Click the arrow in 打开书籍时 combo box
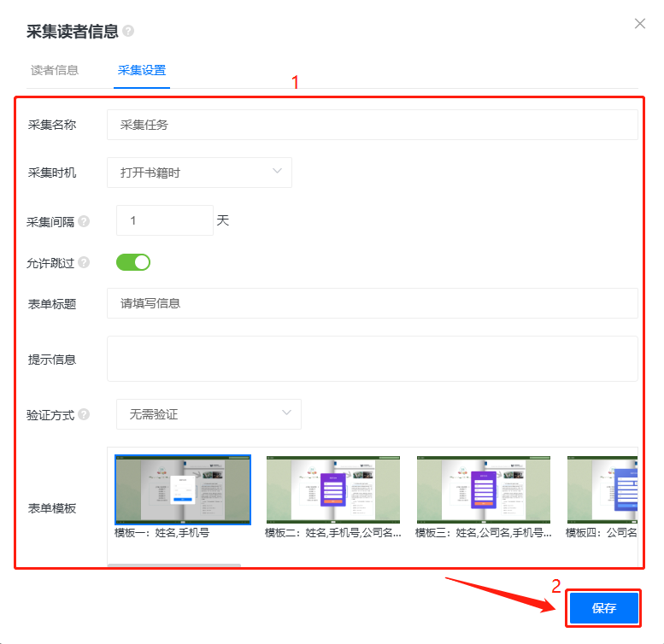 coord(277,172)
